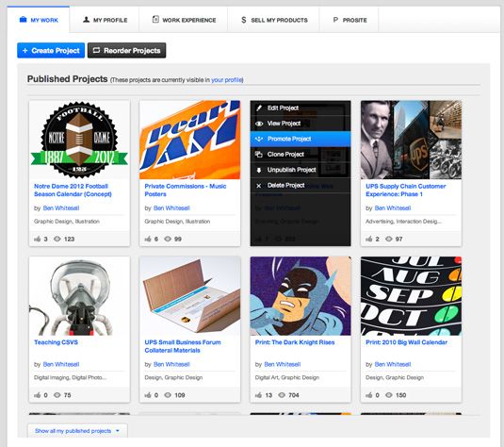Open UPS Small Business Forum Collateral Materials link
Screen dimensions: 504x447
183,346
